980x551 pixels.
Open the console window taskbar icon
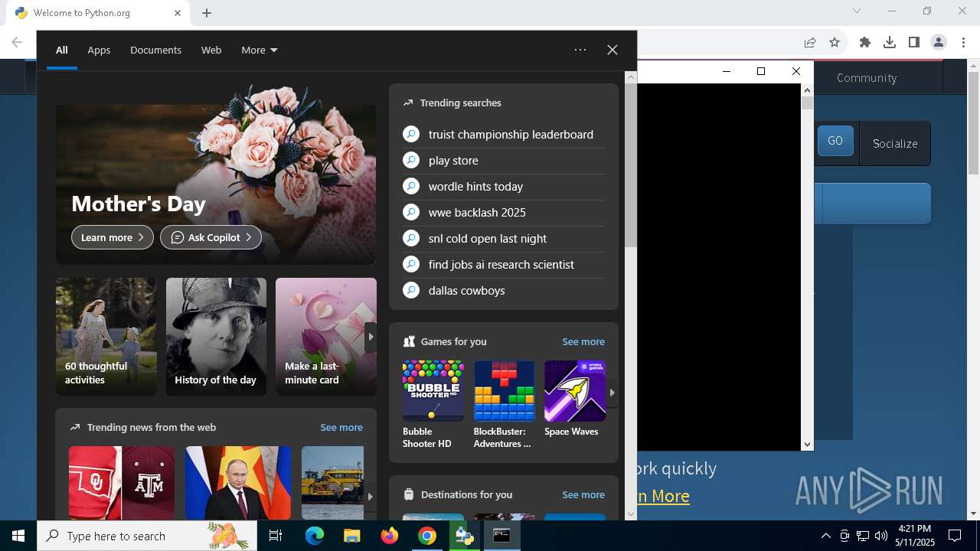pos(501,536)
